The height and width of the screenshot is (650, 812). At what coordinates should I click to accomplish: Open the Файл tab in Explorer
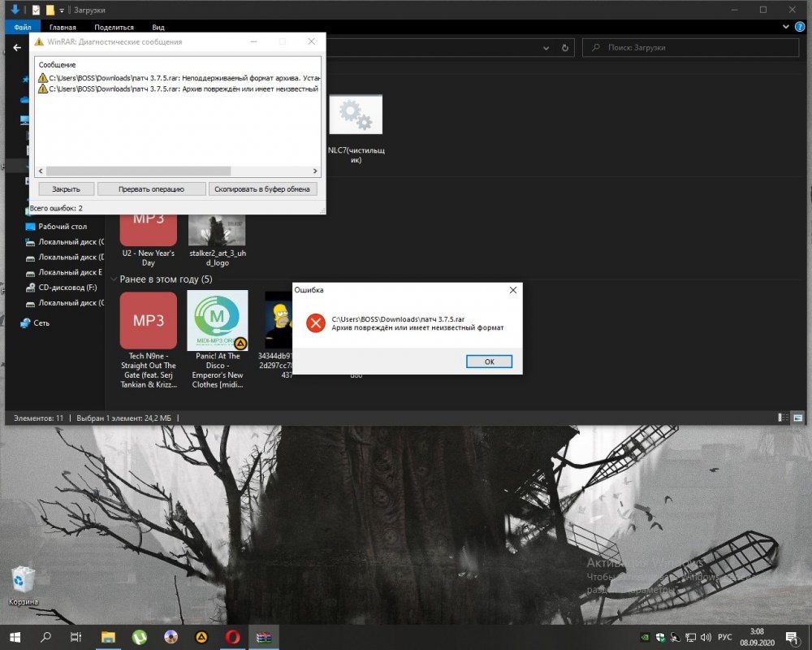23,27
